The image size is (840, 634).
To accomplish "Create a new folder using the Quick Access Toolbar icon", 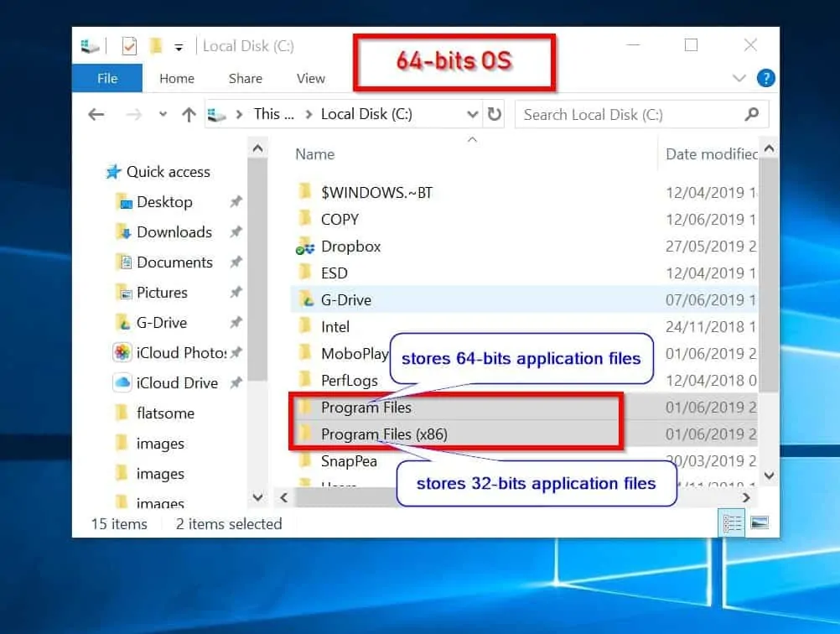I will (155, 45).
